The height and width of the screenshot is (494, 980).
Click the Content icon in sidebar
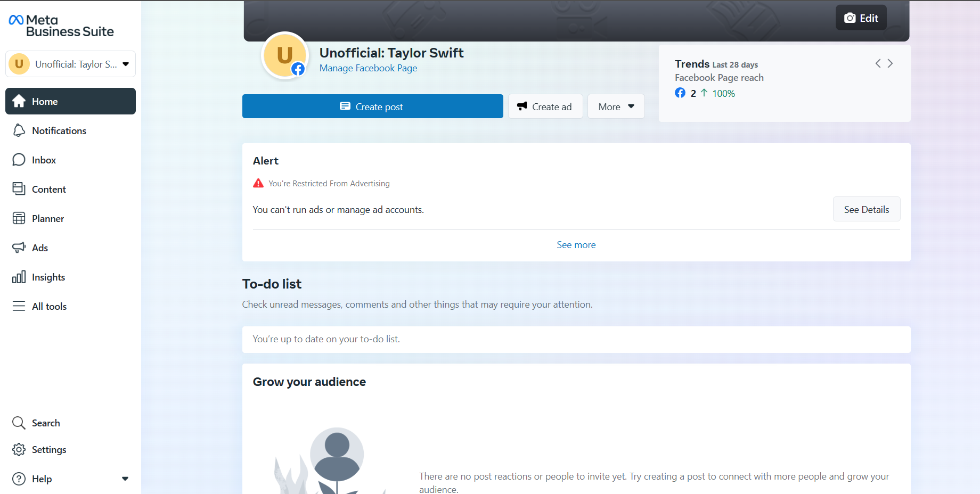point(19,189)
